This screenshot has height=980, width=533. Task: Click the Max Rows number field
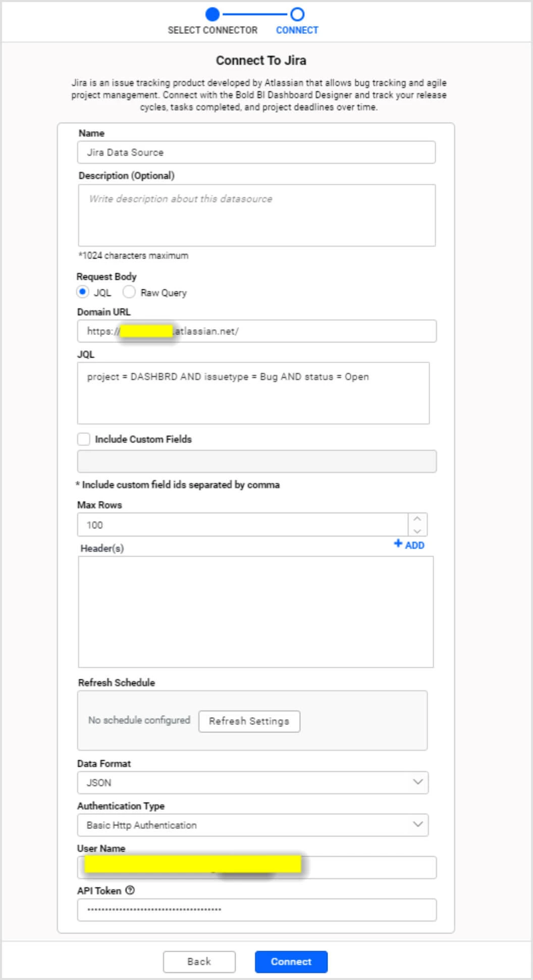[242, 524]
